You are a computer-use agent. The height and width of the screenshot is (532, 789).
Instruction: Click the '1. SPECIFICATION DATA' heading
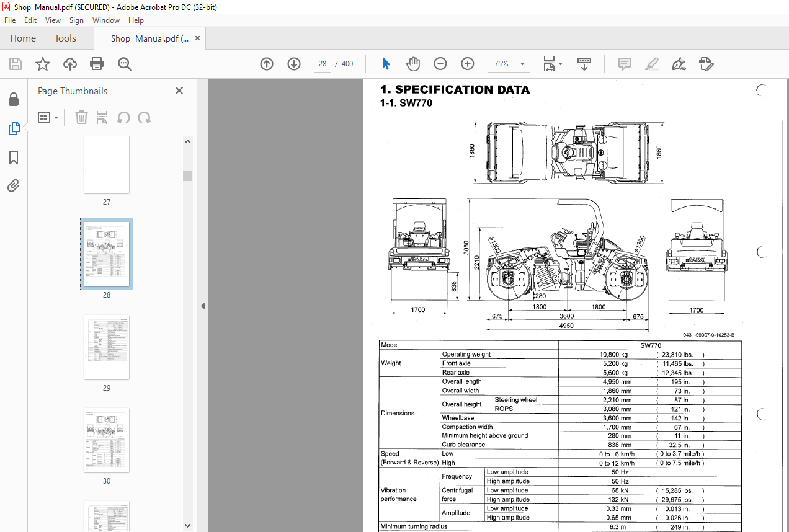click(x=455, y=90)
